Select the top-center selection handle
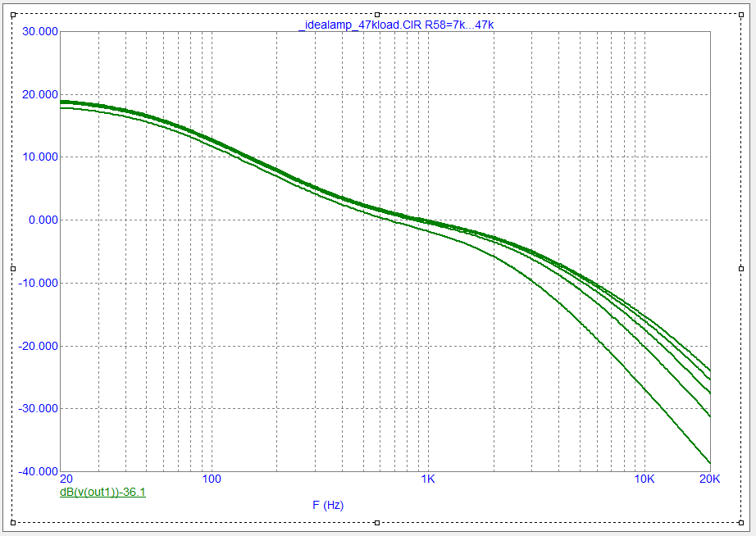The image size is (756, 536). click(377, 15)
